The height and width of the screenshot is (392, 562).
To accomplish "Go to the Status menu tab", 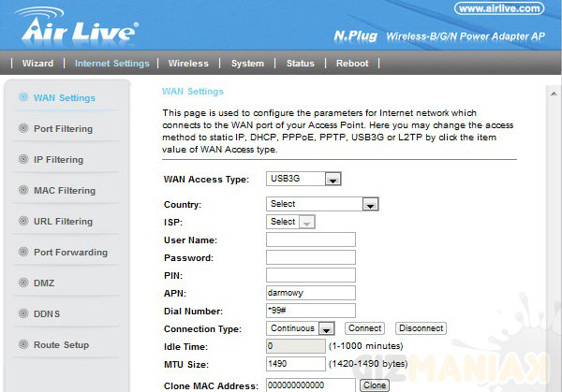I will 300,64.
